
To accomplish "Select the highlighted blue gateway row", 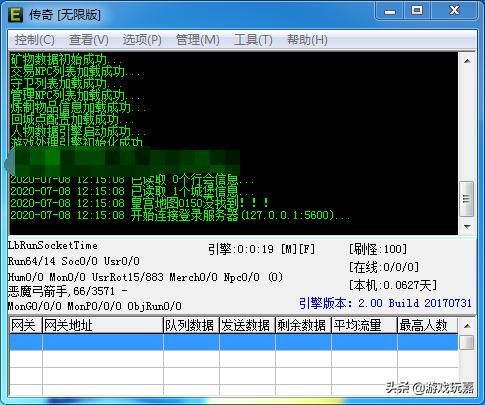I will coord(234,342).
